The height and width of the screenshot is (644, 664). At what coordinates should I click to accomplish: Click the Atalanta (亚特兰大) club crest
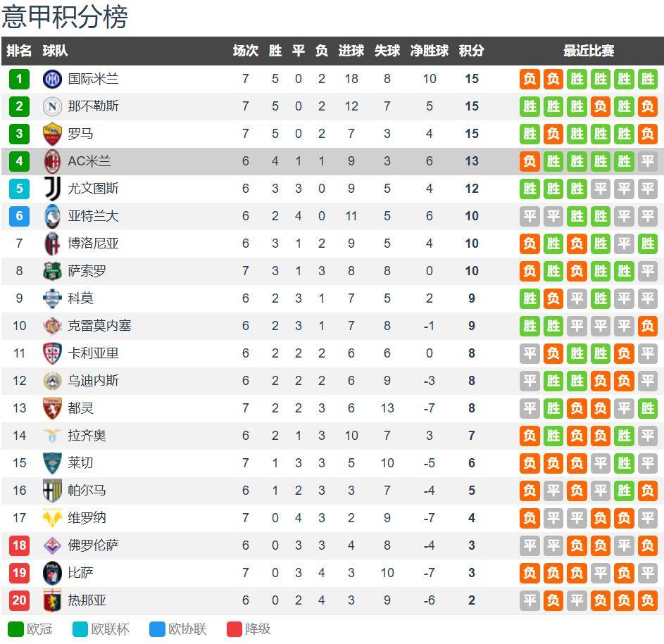[x=52, y=216]
